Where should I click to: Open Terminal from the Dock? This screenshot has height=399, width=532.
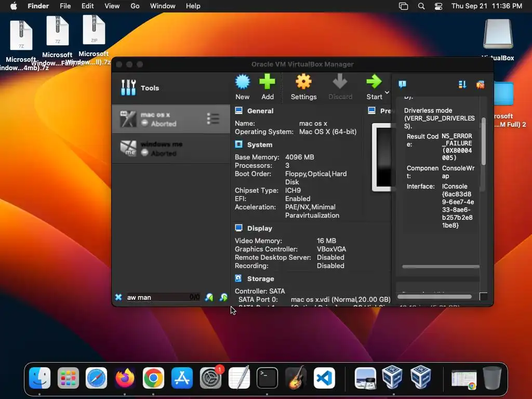coord(268,378)
